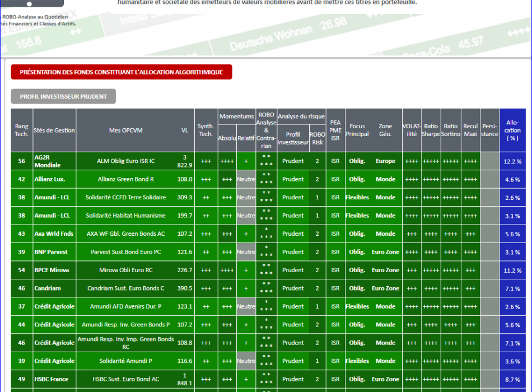The image size is (532, 392).
Task: Click the Absolu momentum sub-header
Action: [227, 138]
